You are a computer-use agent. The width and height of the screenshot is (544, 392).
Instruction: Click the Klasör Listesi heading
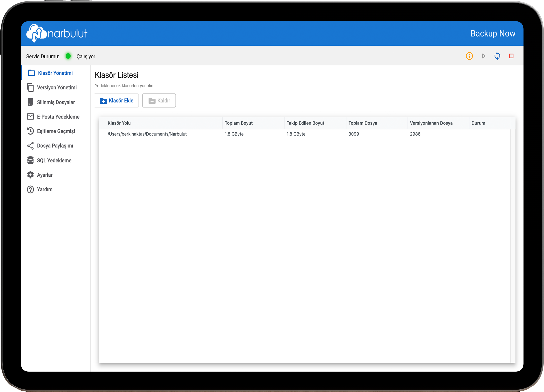click(117, 75)
